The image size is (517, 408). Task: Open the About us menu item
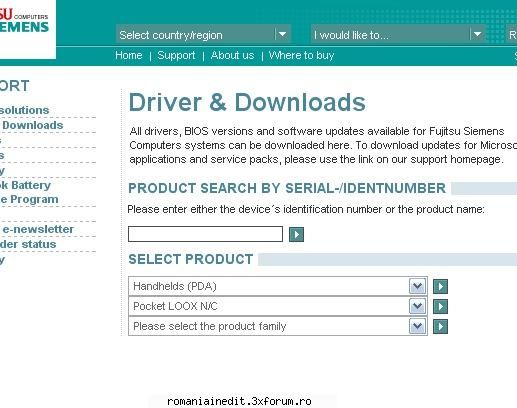232,55
